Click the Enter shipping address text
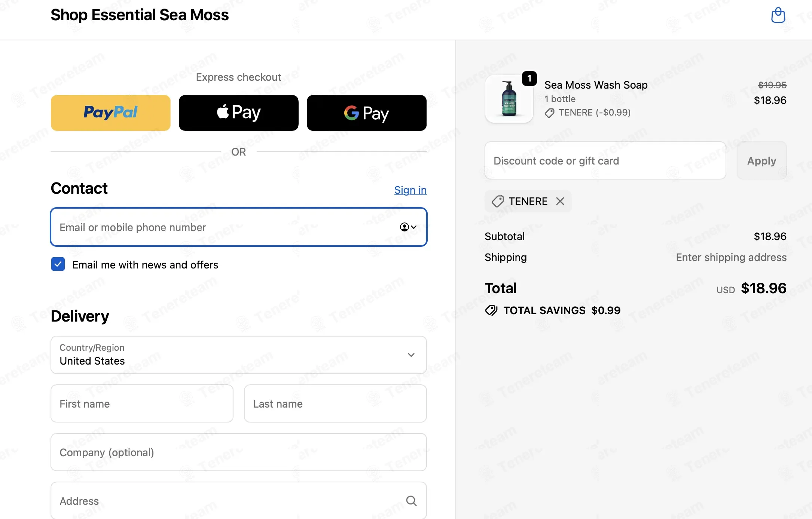The width and height of the screenshot is (812, 519). click(x=731, y=257)
